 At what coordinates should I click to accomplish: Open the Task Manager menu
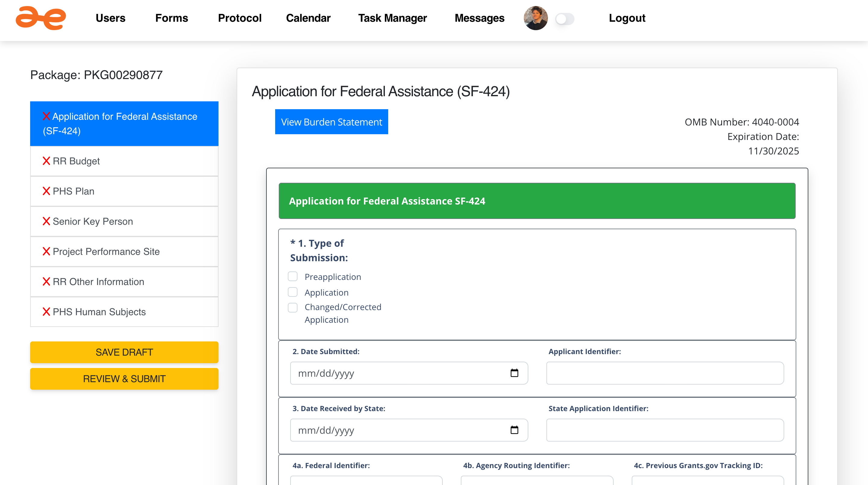point(392,18)
